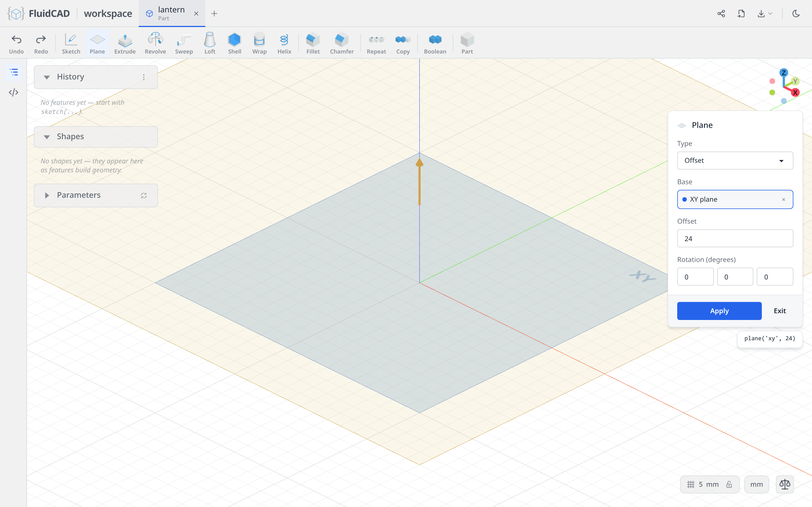The height and width of the screenshot is (507, 812).
Task: Open the plane Type dropdown
Action: point(735,160)
